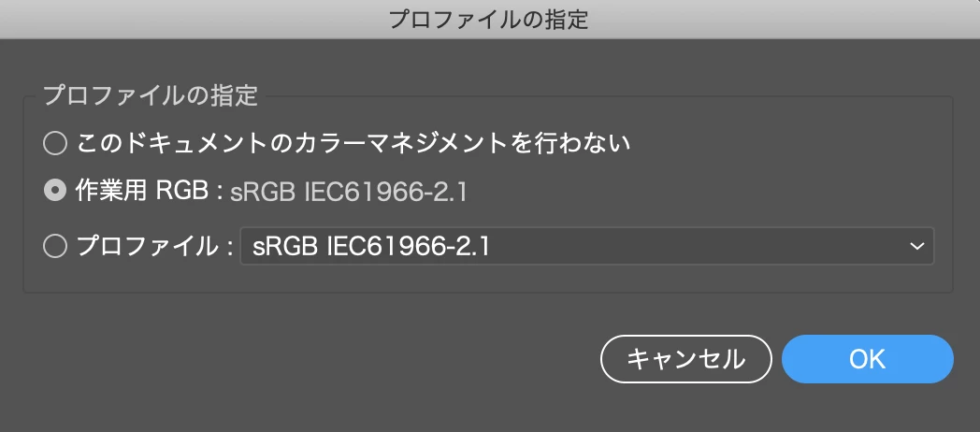Click the dropdown chevron arrow icon
980x432 pixels.
click(916, 246)
